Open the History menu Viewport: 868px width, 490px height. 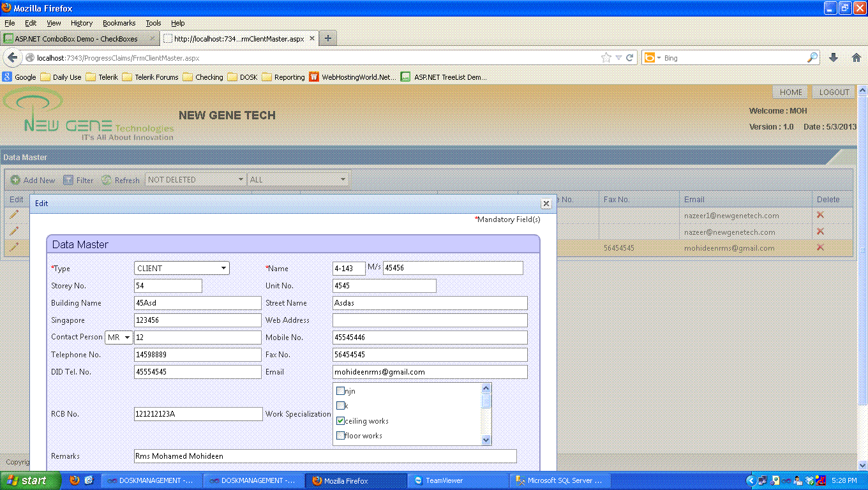82,23
